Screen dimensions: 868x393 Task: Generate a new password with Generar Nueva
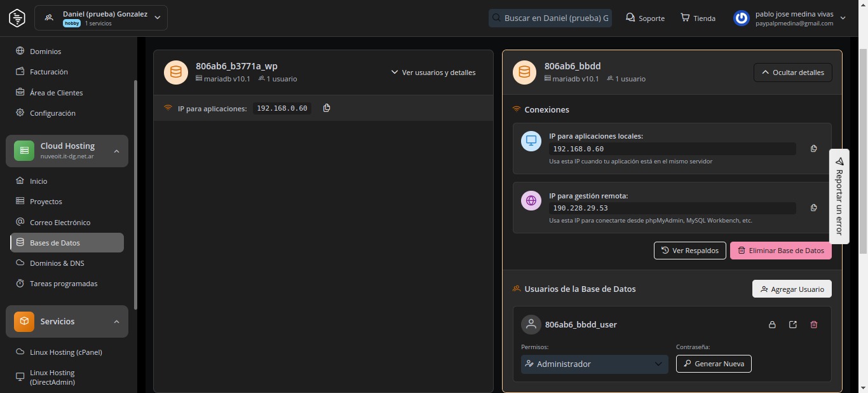pos(714,364)
